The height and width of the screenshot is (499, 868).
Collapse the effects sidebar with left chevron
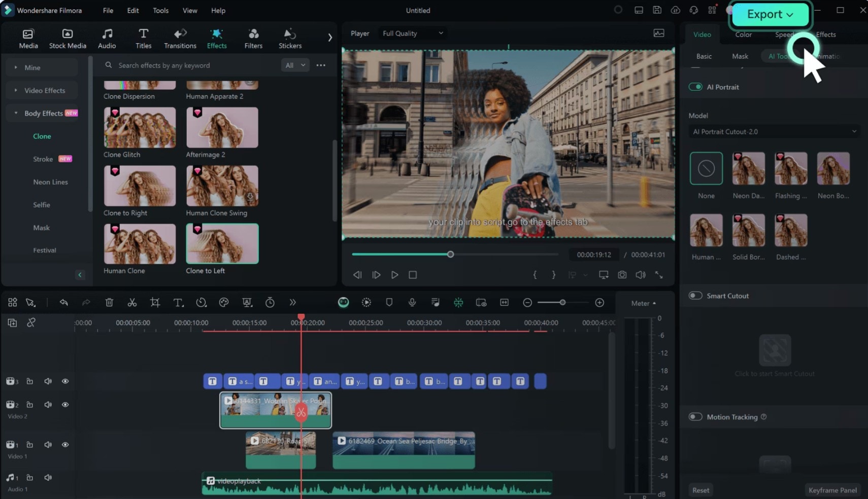pyautogui.click(x=80, y=274)
